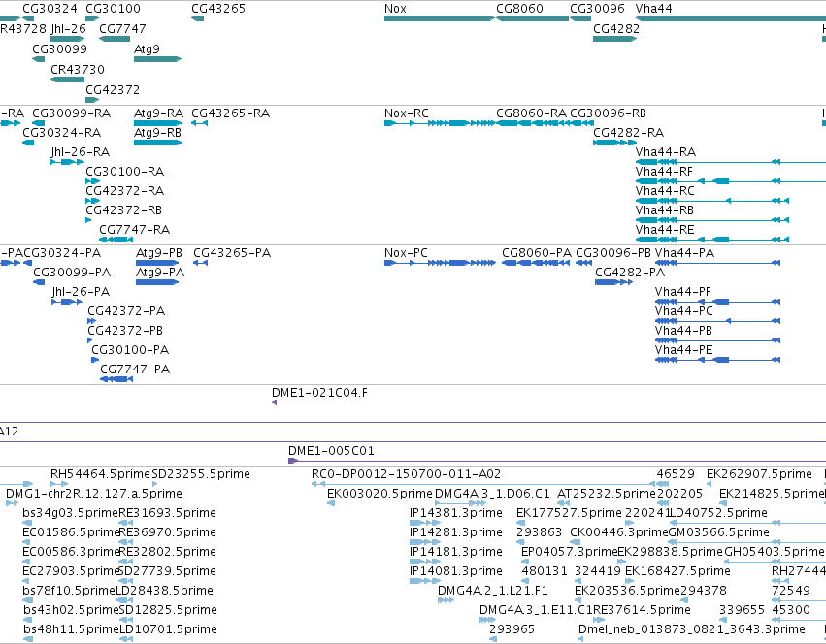This screenshot has height=644, width=826.
Task: Click the Nox-PC protein feature
Action: (440, 263)
